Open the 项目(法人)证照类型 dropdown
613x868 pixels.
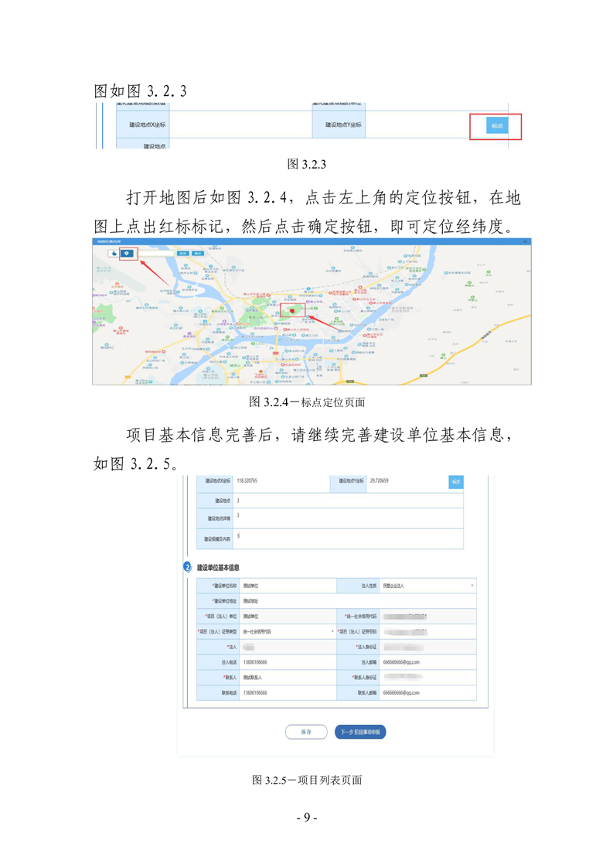click(x=288, y=631)
